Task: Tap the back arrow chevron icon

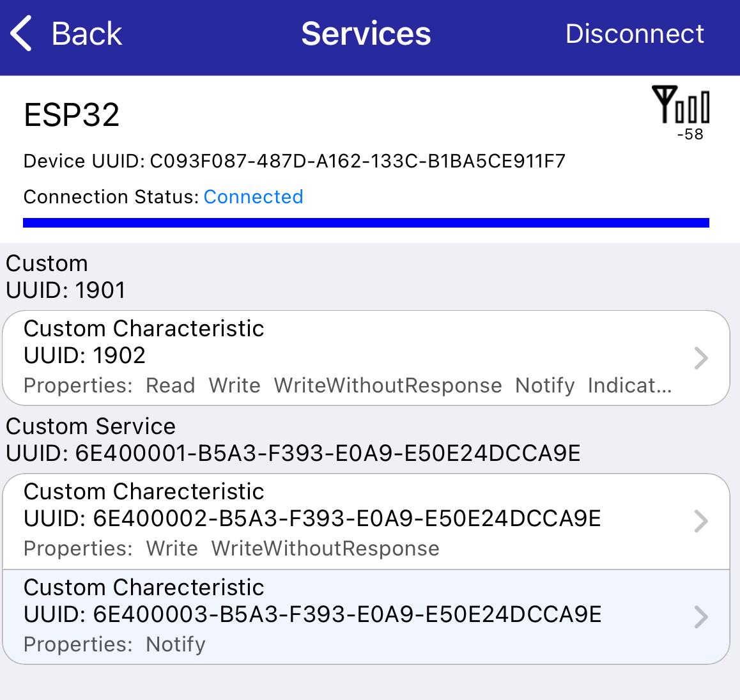Action: (x=21, y=33)
